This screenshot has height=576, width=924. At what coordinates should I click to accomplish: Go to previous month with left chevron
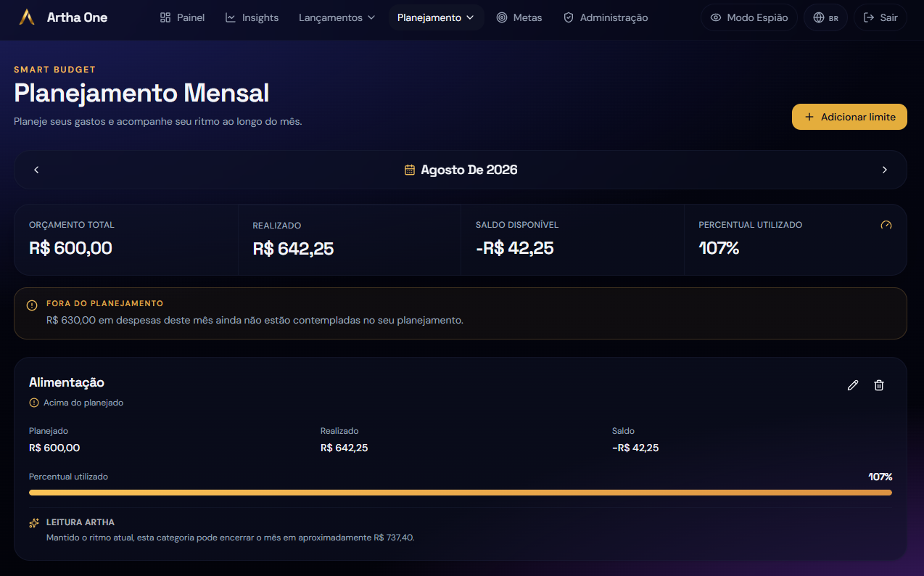coord(36,170)
